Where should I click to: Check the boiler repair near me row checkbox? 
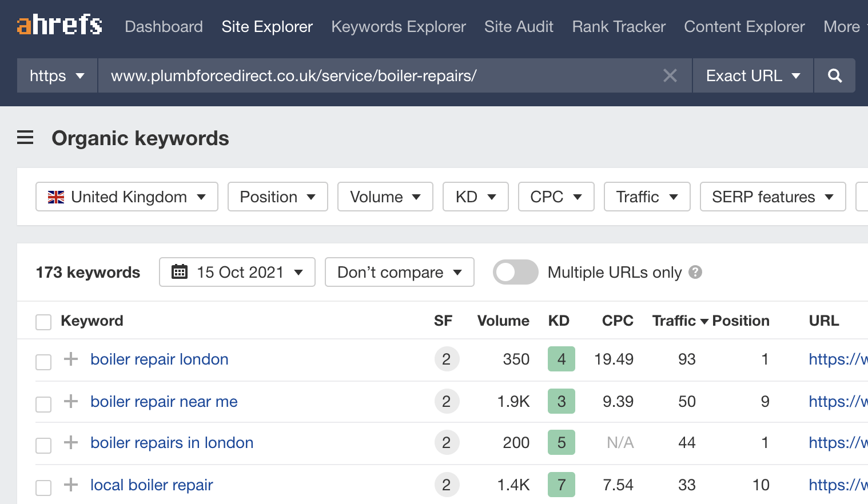[x=43, y=404]
